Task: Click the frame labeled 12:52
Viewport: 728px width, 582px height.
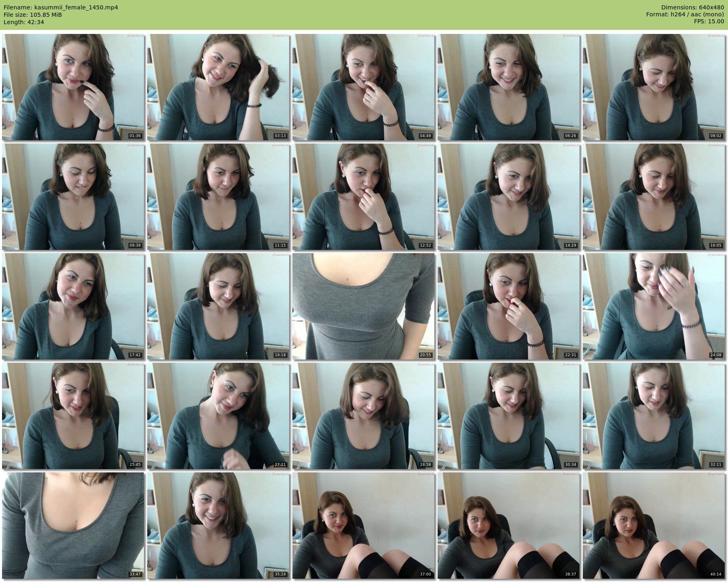Action: click(x=363, y=197)
